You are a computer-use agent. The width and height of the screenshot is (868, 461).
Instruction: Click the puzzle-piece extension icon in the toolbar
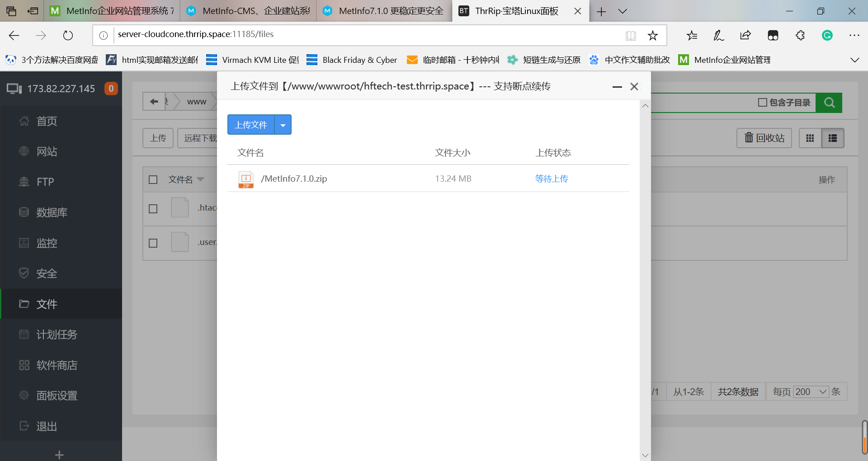pos(800,35)
